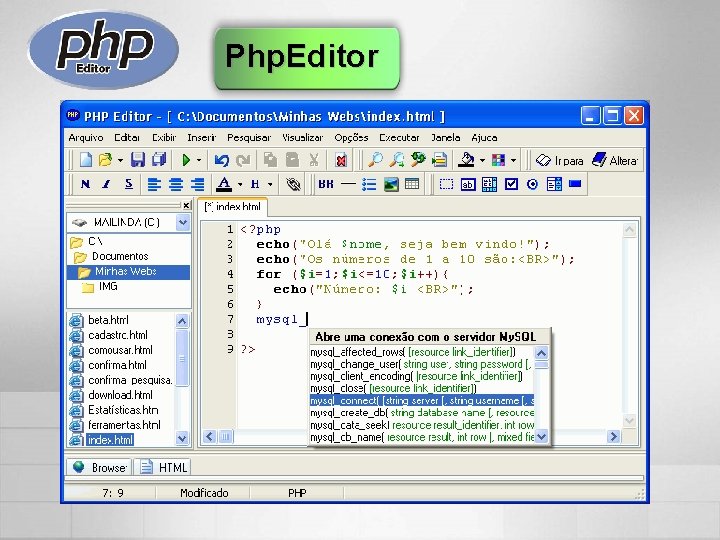Click the Ir para button
720x540 pixels.
[559, 160]
